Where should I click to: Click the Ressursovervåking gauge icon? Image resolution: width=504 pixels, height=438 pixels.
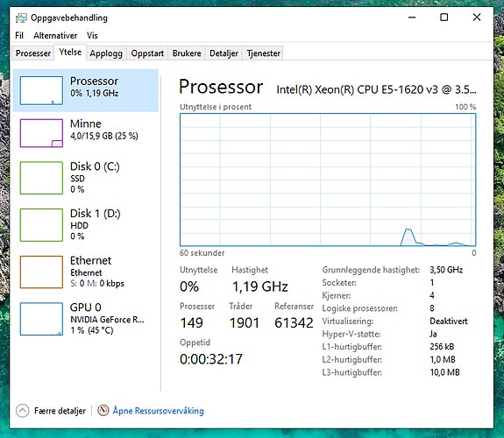pos(103,410)
